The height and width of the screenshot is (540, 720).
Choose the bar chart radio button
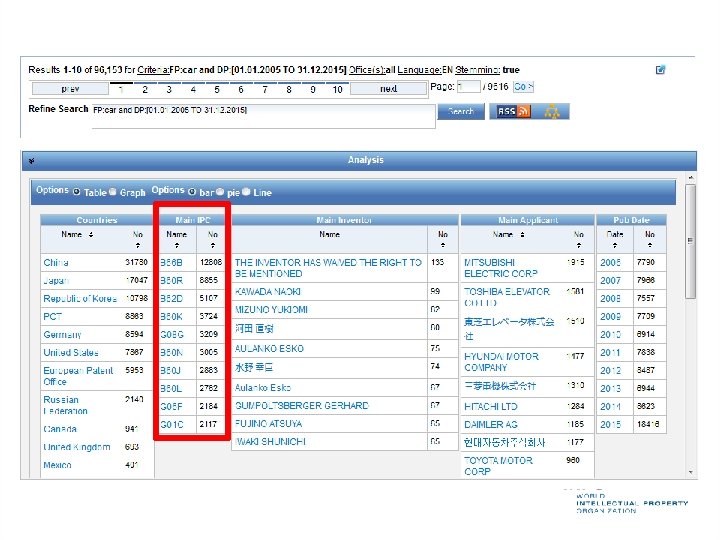(191, 191)
